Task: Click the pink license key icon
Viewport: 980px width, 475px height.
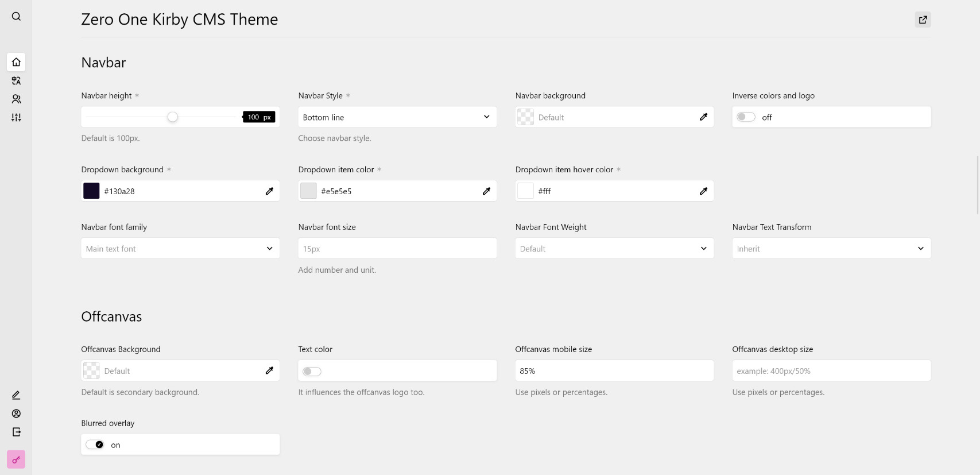Action: (16, 459)
